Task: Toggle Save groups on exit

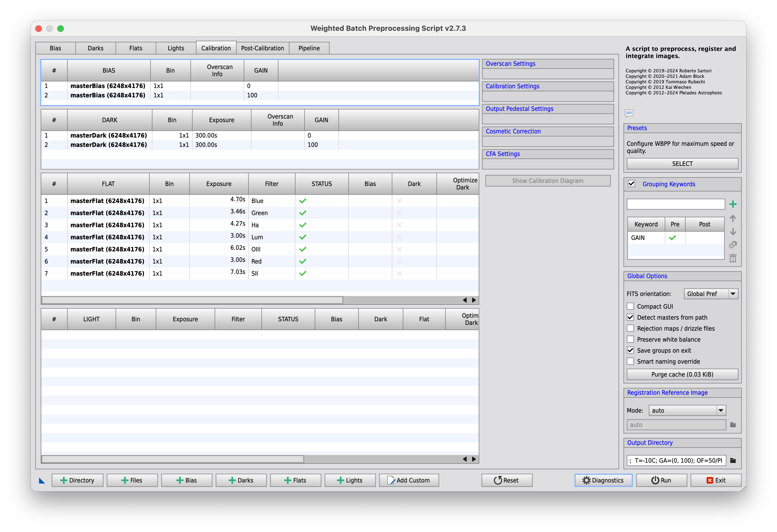Action: click(x=630, y=350)
